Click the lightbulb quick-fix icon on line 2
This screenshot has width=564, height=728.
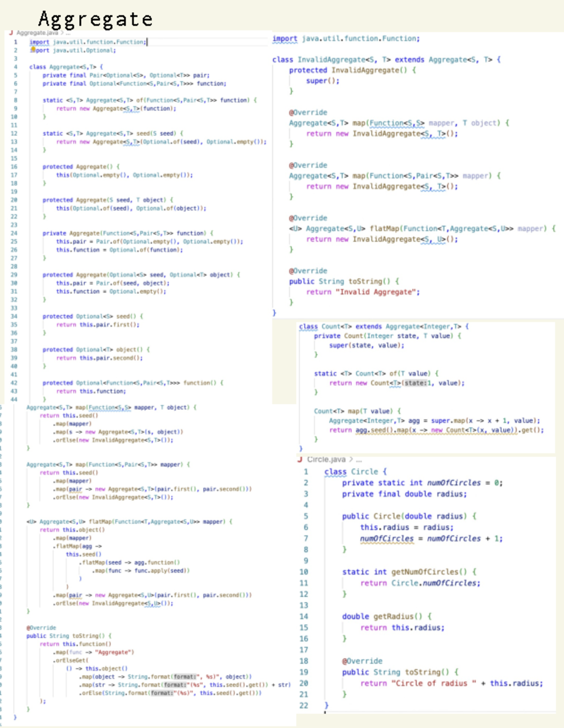click(33, 49)
